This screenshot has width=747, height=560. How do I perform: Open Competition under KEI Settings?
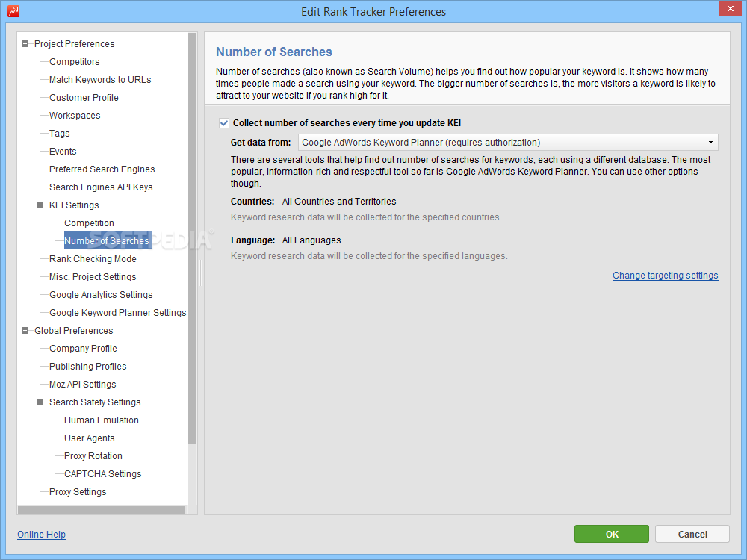tap(89, 223)
